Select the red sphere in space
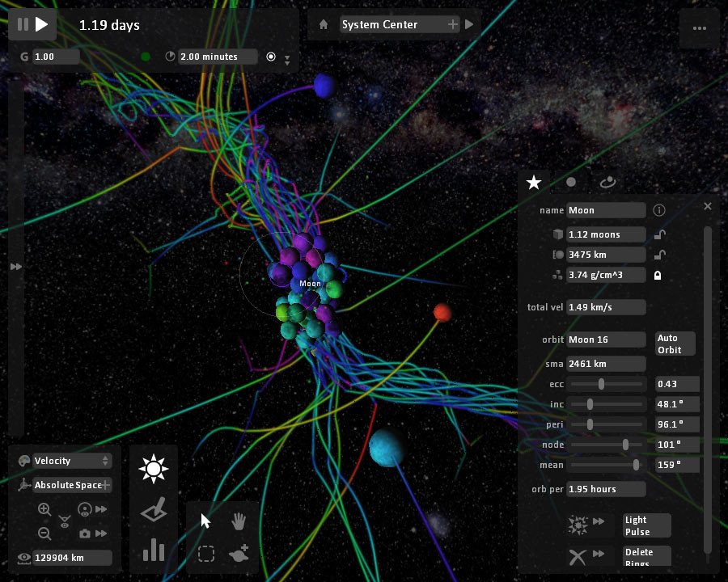The image size is (728, 582). (x=442, y=312)
